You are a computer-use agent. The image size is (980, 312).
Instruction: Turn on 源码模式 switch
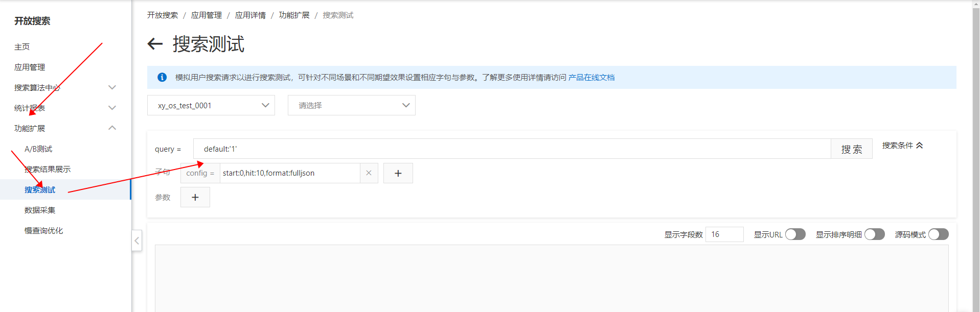938,234
